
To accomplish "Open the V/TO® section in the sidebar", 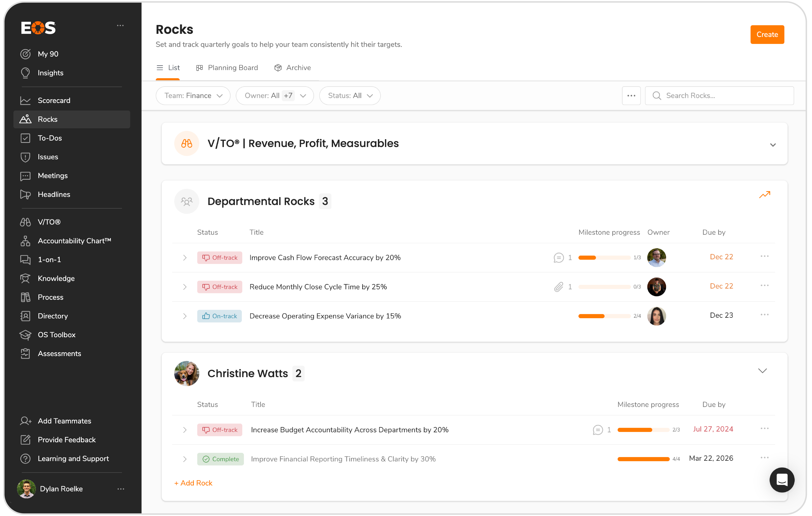I will tap(49, 222).
